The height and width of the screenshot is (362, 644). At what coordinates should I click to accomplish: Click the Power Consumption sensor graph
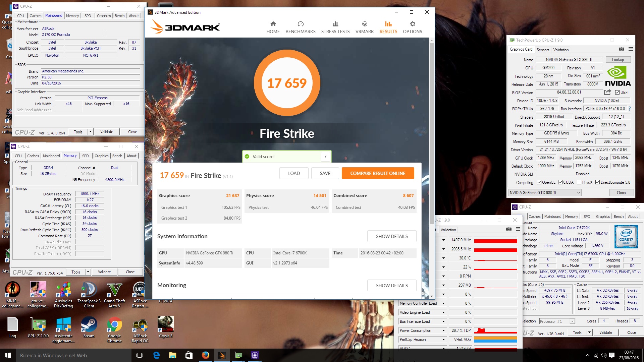tap(495, 330)
